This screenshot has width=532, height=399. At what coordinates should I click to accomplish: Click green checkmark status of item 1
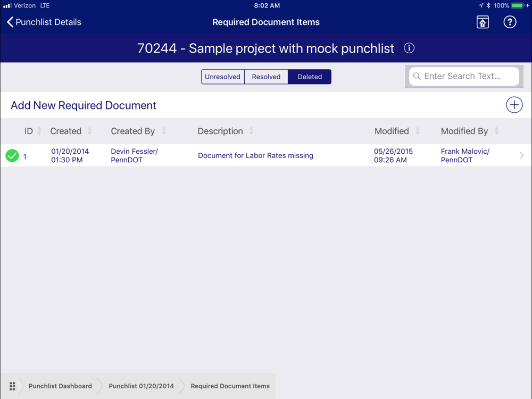tap(12, 156)
